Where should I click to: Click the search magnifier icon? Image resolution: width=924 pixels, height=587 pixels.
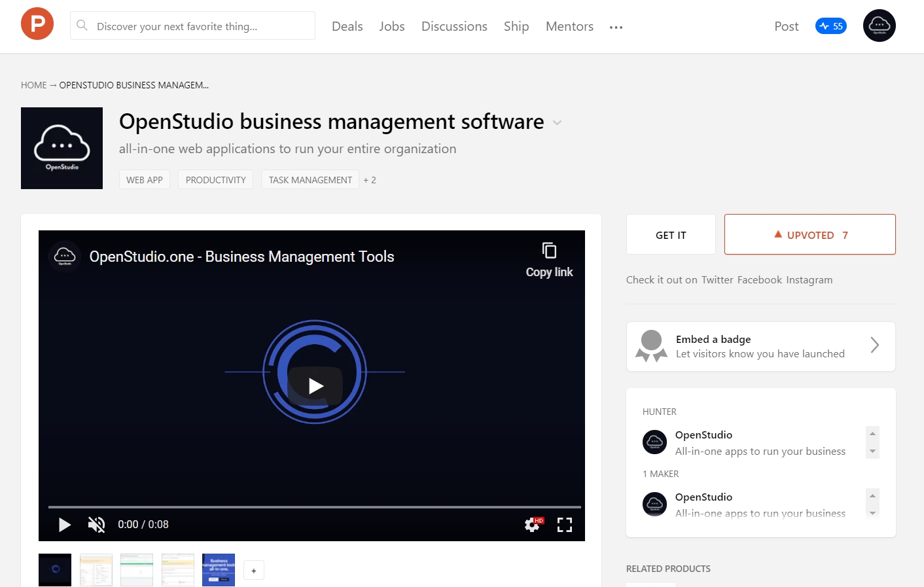pos(82,26)
